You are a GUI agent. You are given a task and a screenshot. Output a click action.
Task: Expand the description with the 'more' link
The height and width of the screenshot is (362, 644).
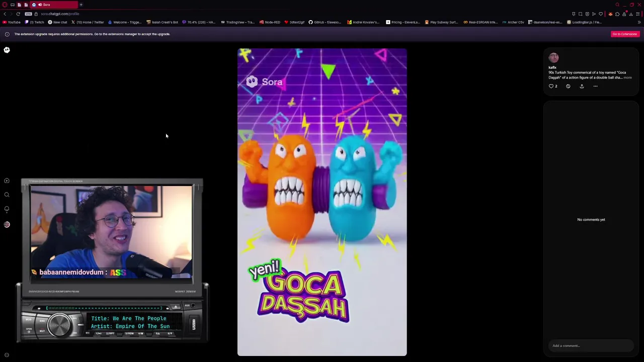627,77
